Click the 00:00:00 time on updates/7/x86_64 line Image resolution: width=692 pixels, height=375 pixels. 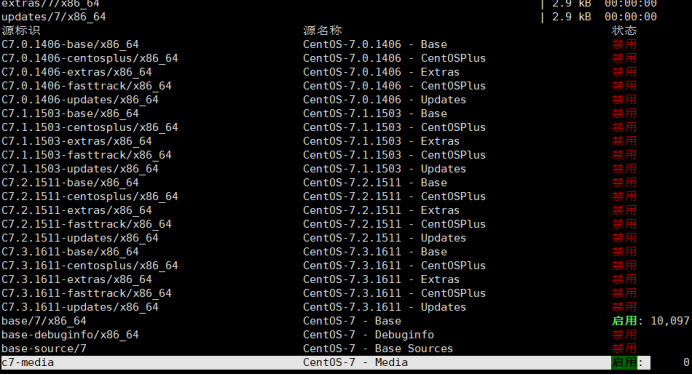631,17
